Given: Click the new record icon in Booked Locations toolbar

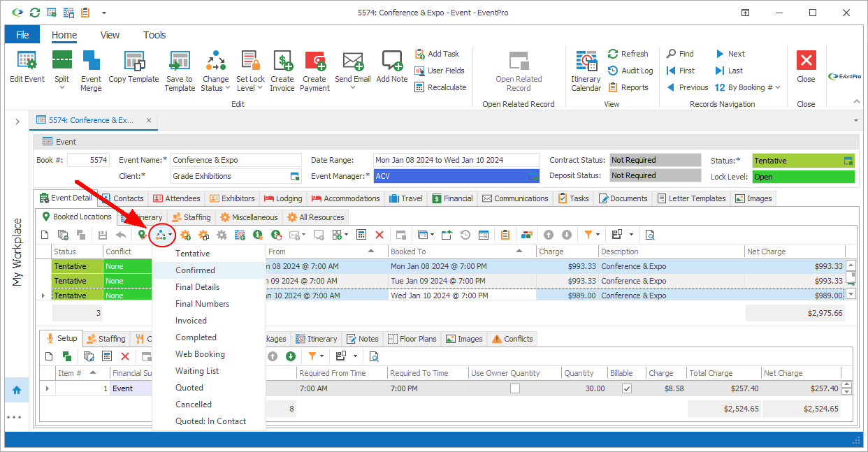Looking at the screenshot, I should [45, 235].
